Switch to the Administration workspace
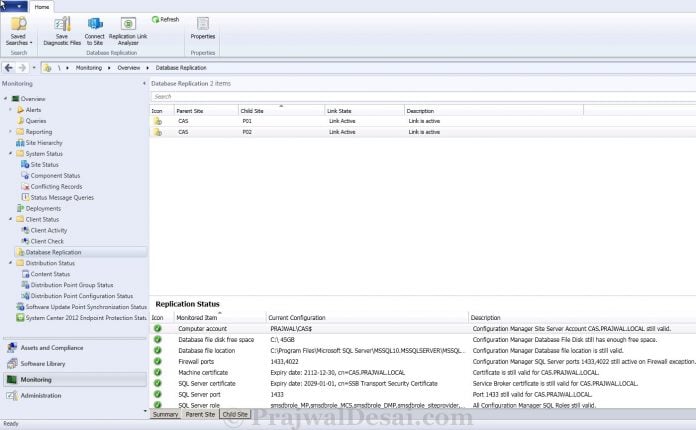The image size is (696, 430). pos(75,395)
